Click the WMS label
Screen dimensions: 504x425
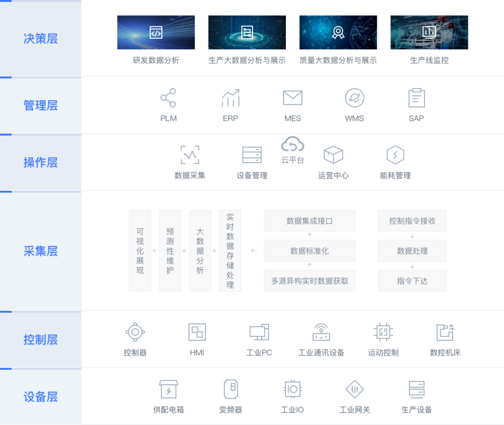tap(354, 119)
